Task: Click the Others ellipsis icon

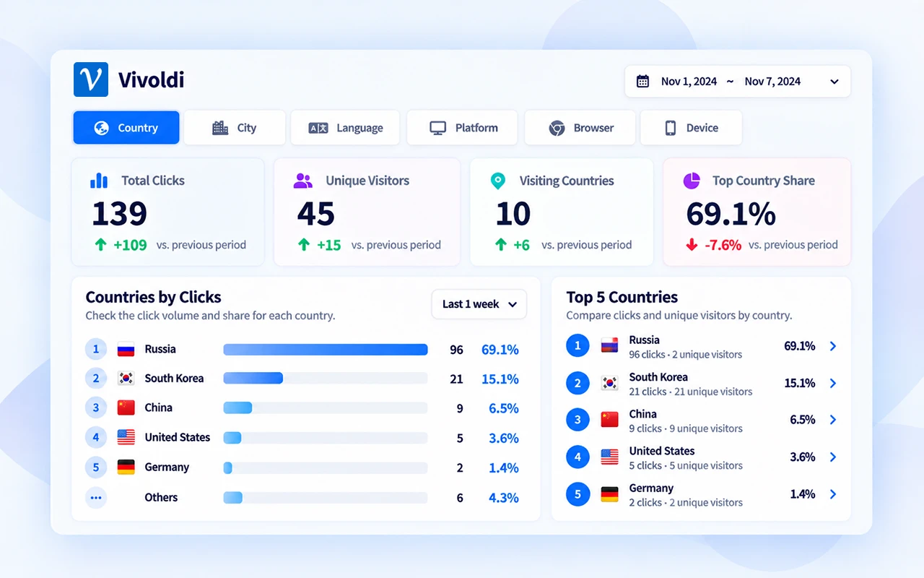Action: (96, 497)
